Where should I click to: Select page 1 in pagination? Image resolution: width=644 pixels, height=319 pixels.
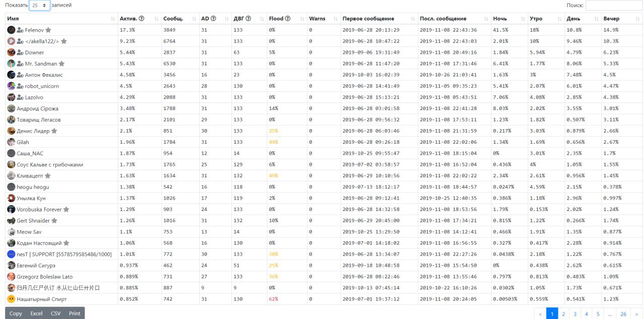(x=552, y=314)
